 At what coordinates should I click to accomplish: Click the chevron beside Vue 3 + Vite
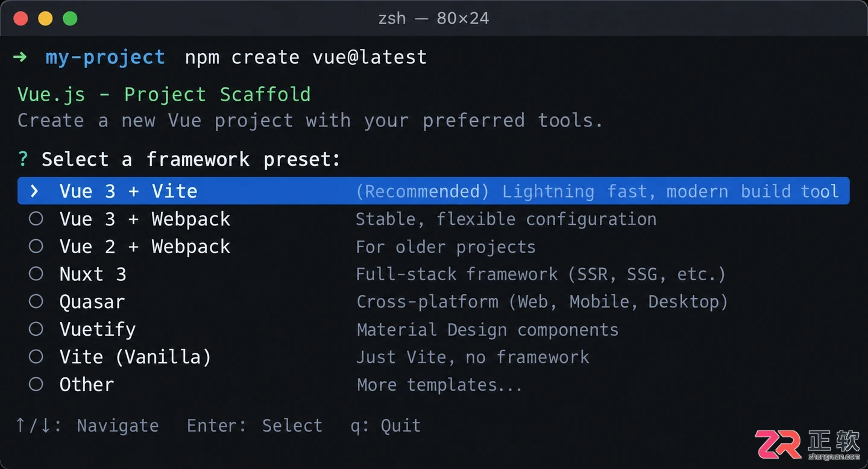(x=35, y=191)
